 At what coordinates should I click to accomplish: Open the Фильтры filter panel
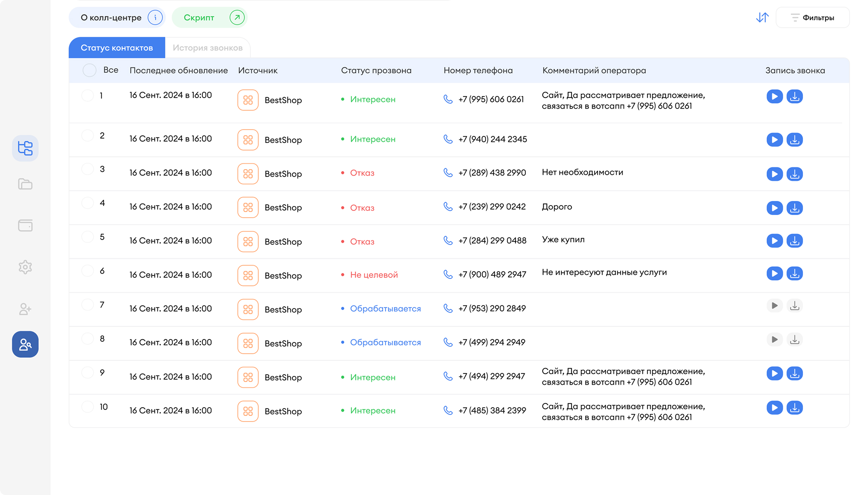click(x=812, y=17)
